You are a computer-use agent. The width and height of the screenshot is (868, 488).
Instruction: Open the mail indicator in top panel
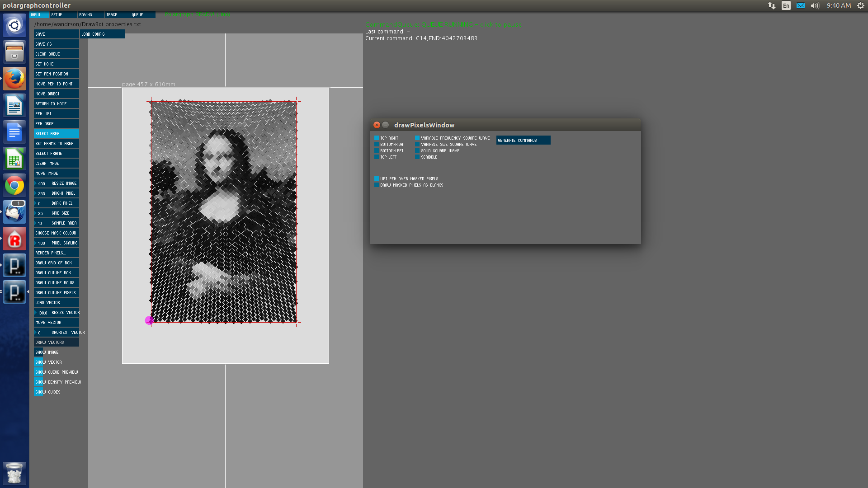click(801, 5)
